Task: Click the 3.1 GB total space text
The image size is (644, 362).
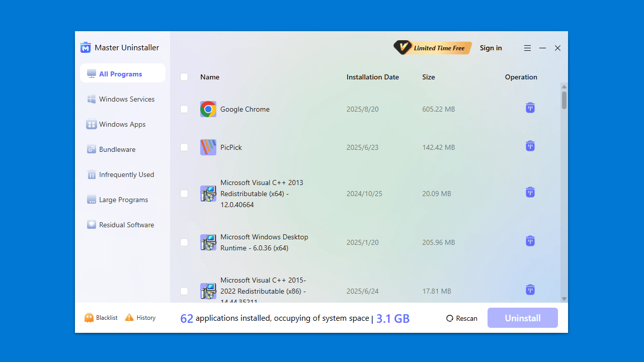Action: (393, 318)
